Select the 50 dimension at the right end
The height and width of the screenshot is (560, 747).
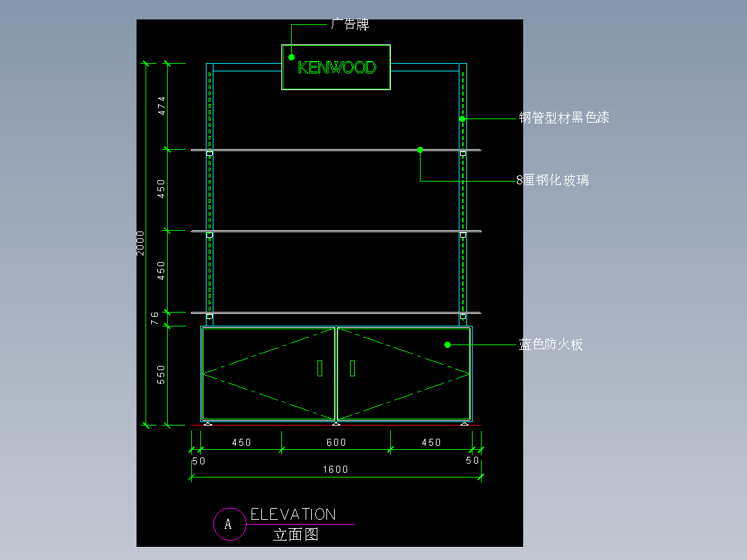(472, 460)
